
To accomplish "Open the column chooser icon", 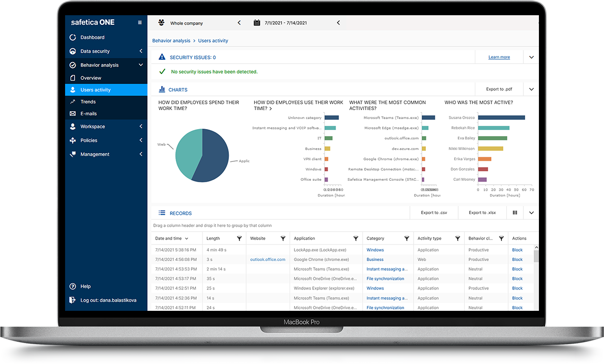I will coord(515,213).
